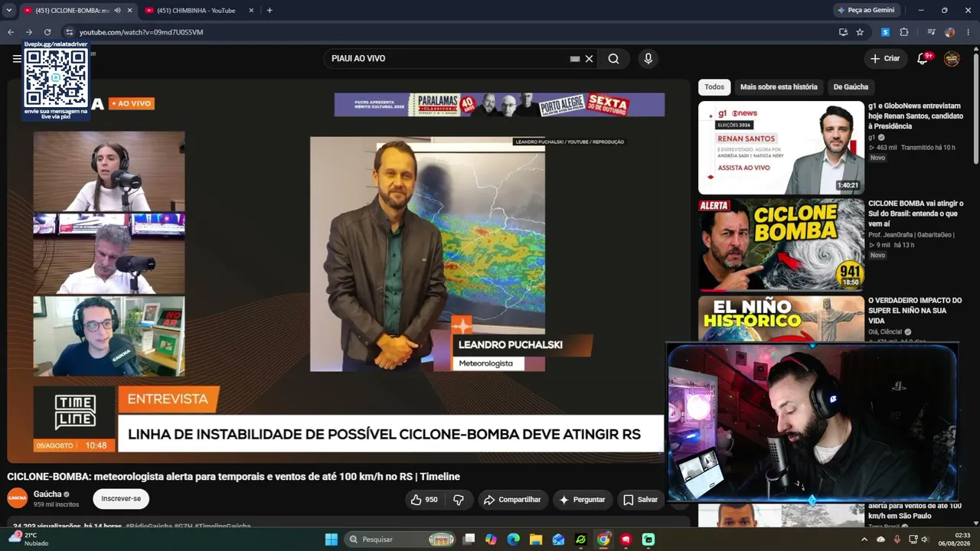Viewport: 980px width, 551px height.
Task: Open the YouTube guide hamburger menu
Action: pyautogui.click(x=17, y=58)
